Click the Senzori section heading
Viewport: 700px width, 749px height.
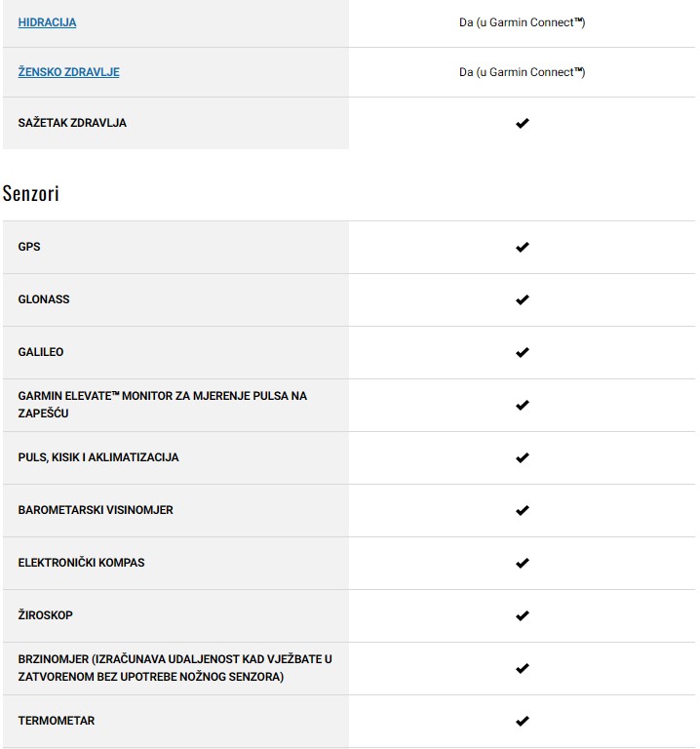tap(31, 193)
